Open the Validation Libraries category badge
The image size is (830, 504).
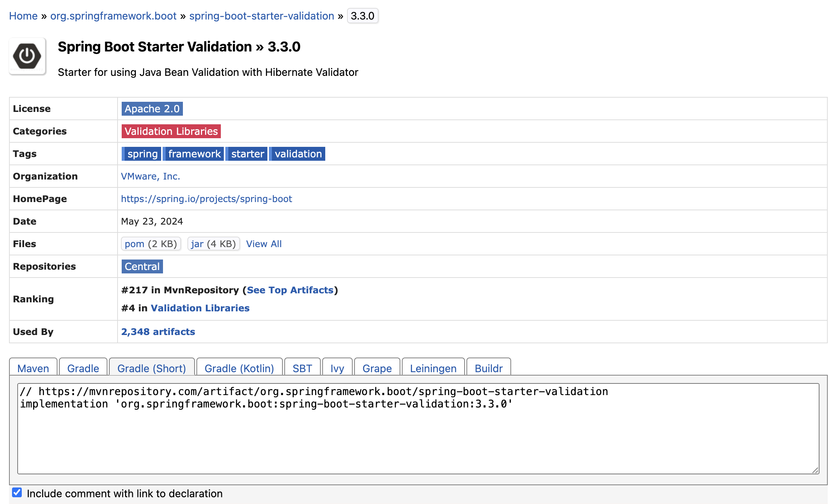click(x=171, y=131)
